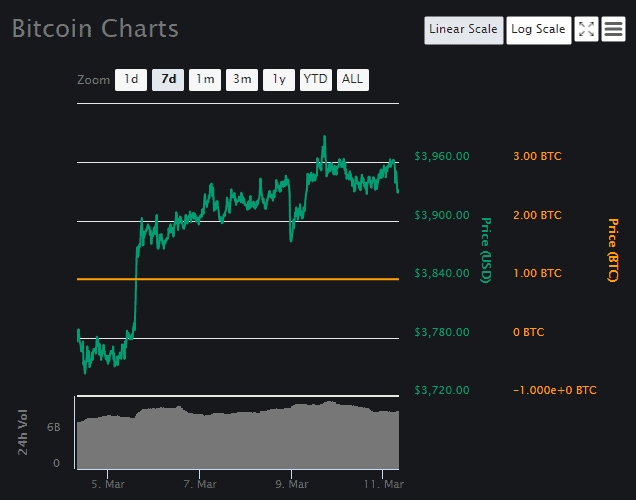Click the 3.00 BTC axis label
This screenshot has height=500, width=636.
pos(537,157)
